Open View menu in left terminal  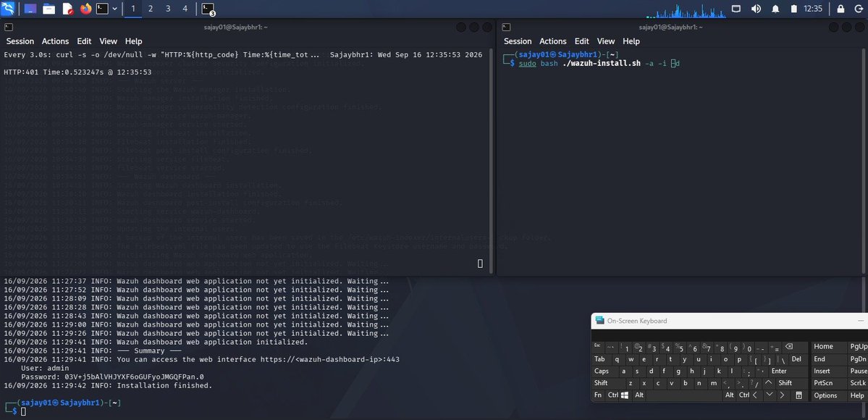pyautogui.click(x=109, y=41)
